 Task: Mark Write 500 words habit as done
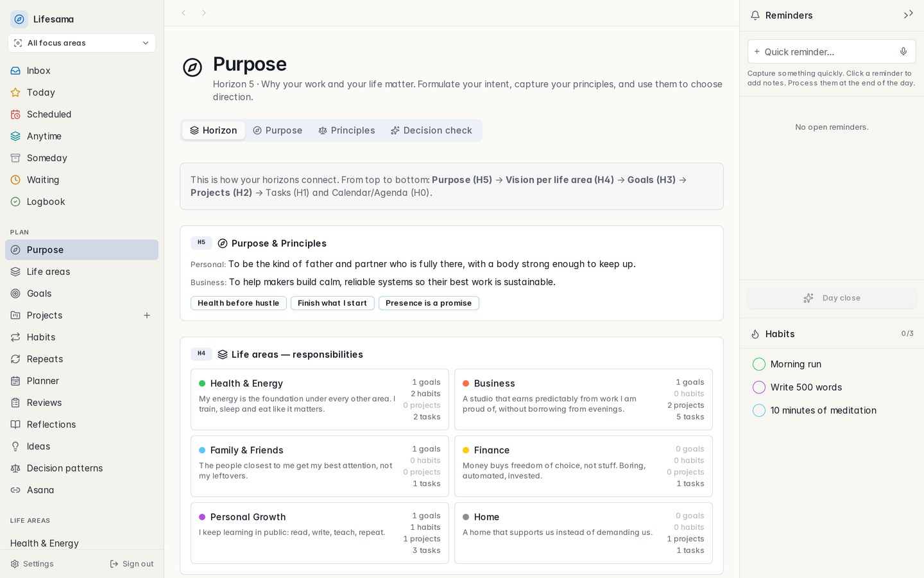[759, 387]
